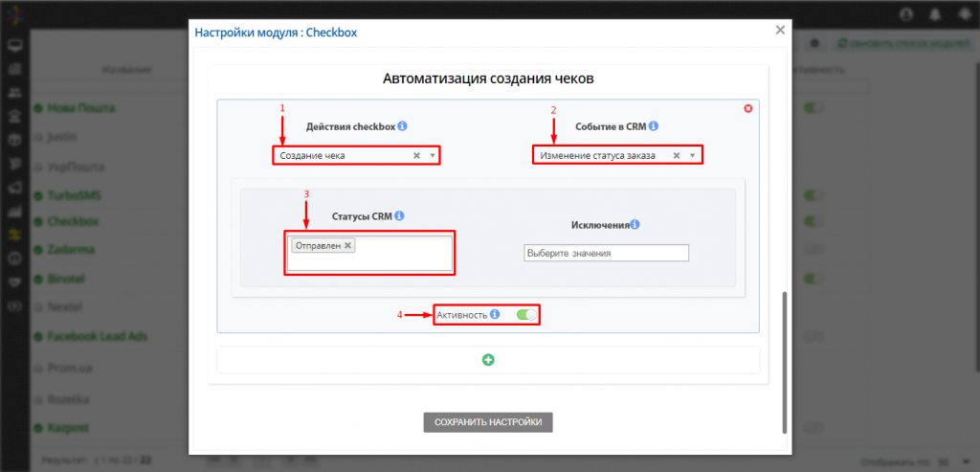This screenshot has height=472, width=980.
Task: Clear the Изменение статуса заказа selection
Action: click(677, 156)
